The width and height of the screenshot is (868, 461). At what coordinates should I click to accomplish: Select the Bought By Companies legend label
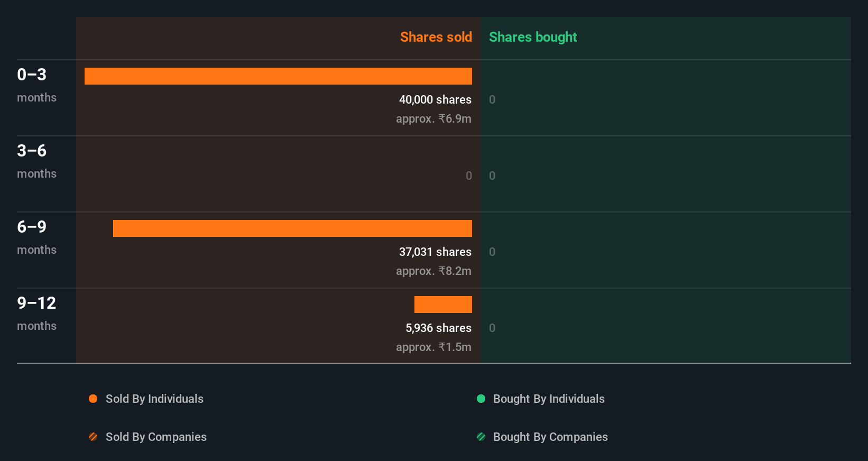tap(550, 437)
